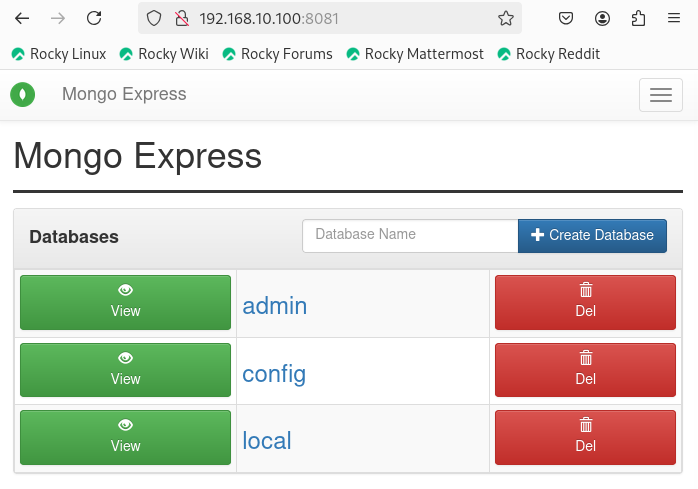Open the admin database link
Image resolution: width=698 pixels, height=489 pixels.
(275, 306)
